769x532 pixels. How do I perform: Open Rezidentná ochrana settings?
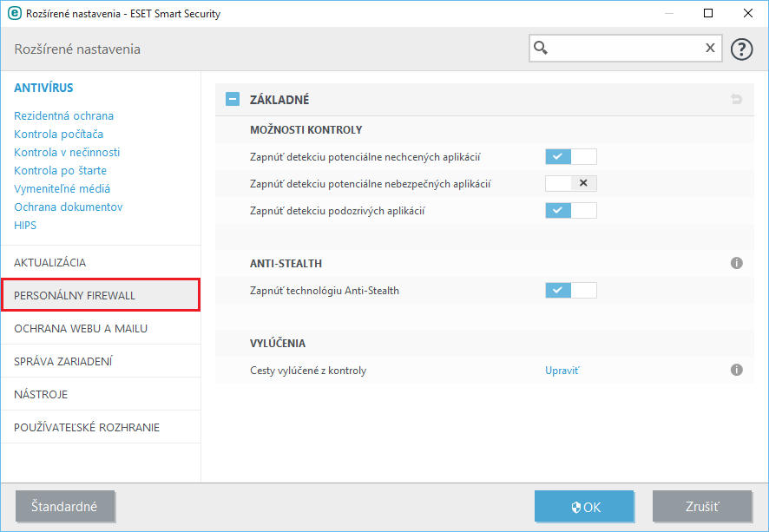[63, 116]
